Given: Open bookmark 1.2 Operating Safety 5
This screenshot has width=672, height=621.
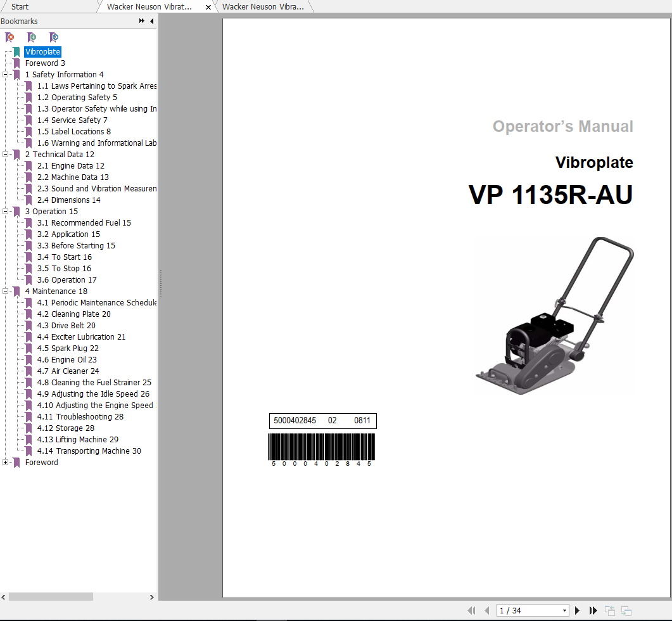Looking at the screenshot, I should coord(77,98).
